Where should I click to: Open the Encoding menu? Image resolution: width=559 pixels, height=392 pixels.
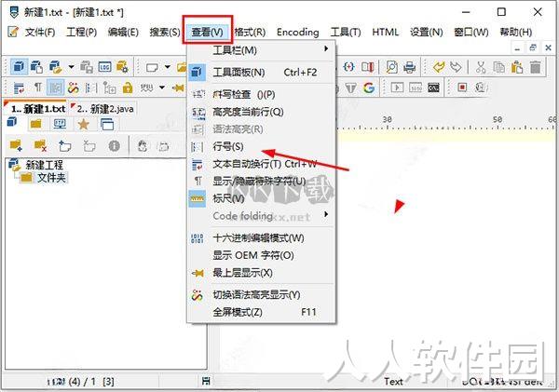298,32
